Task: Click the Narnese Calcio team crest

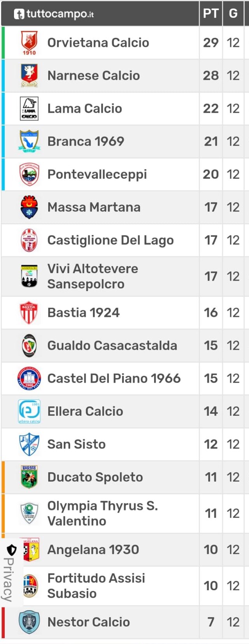Action: click(x=29, y=76)
